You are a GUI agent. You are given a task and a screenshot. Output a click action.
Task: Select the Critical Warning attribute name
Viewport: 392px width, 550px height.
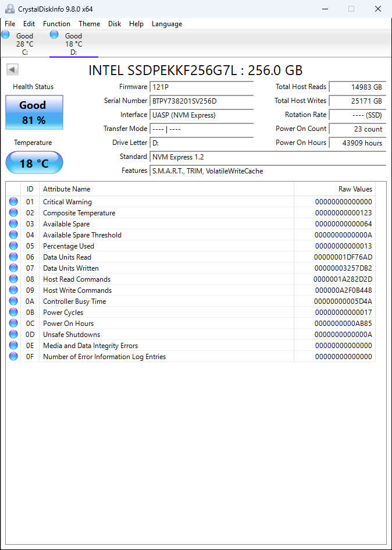67,202
